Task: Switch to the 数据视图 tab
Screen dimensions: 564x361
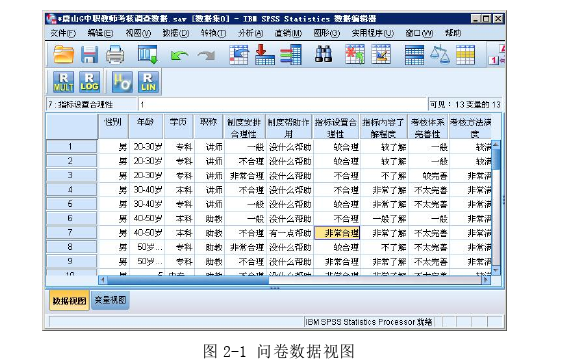Action: (69, 301)
